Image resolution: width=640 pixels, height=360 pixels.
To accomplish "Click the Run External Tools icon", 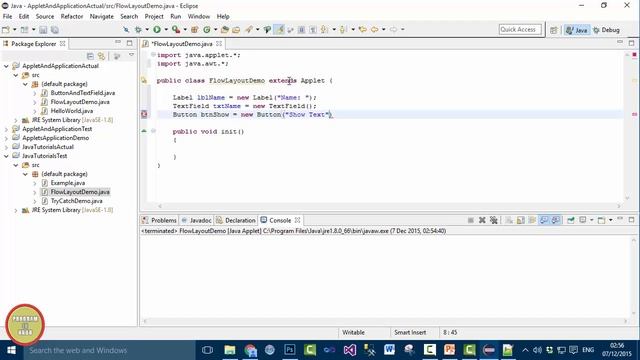I will [176, 29].
